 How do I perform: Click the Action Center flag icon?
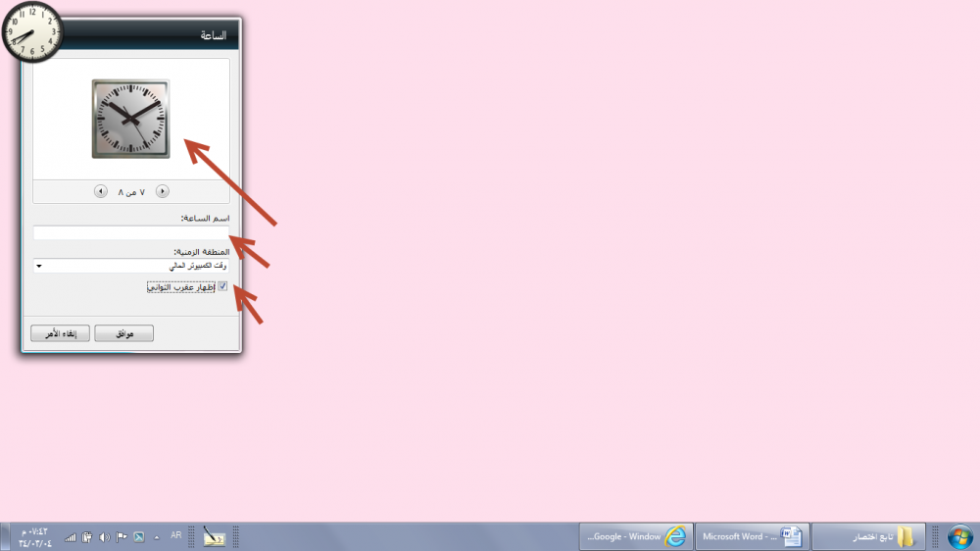coord(122,536)
